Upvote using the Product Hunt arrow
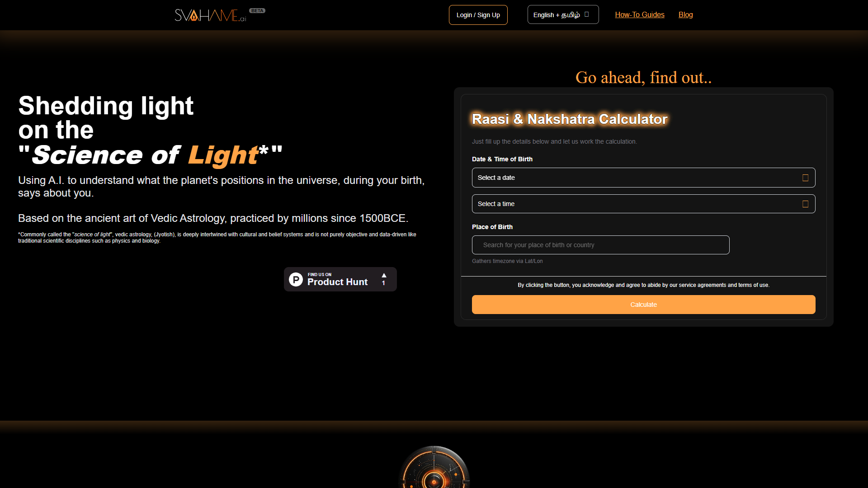868x488 pixels. coord(384,275)
